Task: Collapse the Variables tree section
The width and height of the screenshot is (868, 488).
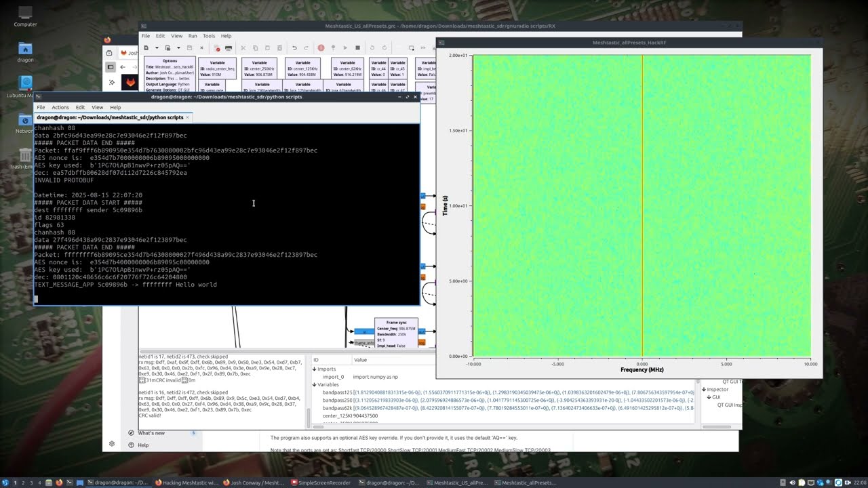Action: 315,384
